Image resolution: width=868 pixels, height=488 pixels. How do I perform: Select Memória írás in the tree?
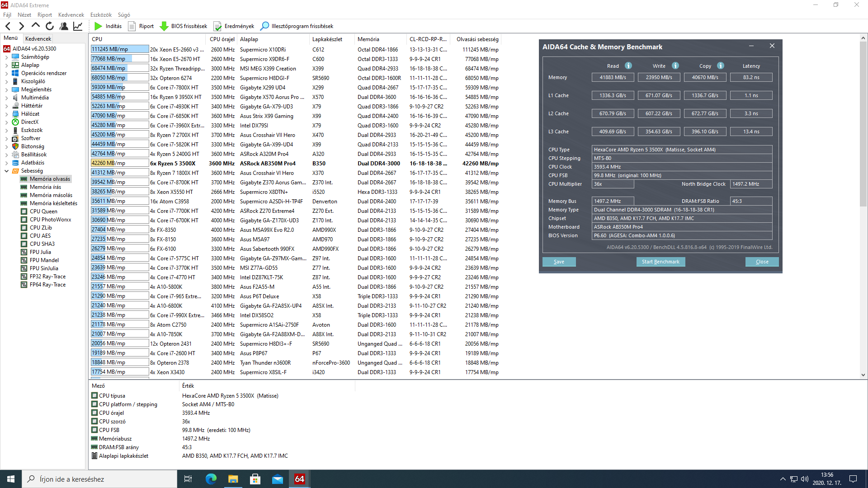click(x=45, y=187)
